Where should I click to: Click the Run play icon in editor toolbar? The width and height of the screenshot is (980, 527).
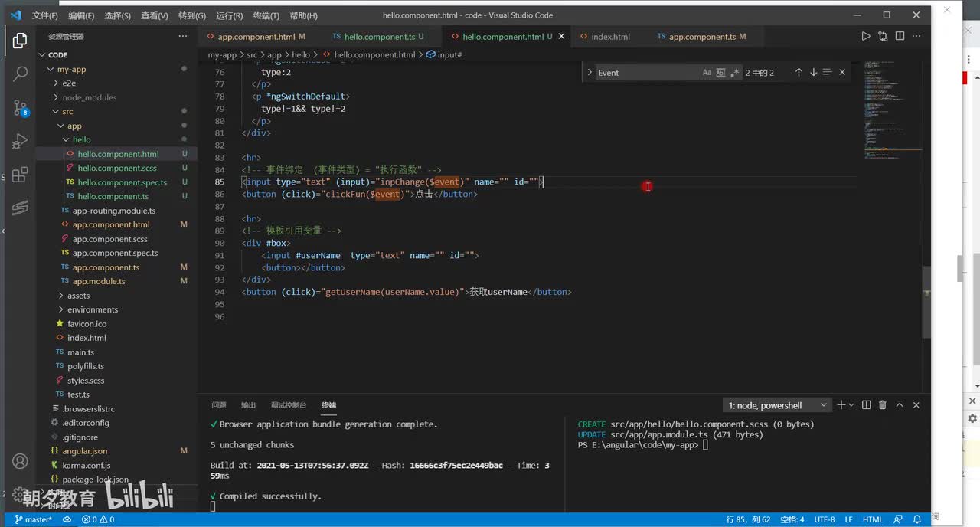[866, 36]
